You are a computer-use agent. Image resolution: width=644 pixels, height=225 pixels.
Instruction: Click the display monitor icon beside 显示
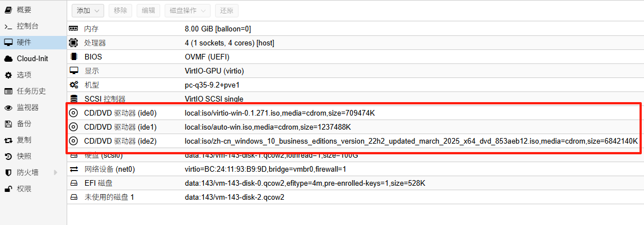73,71
